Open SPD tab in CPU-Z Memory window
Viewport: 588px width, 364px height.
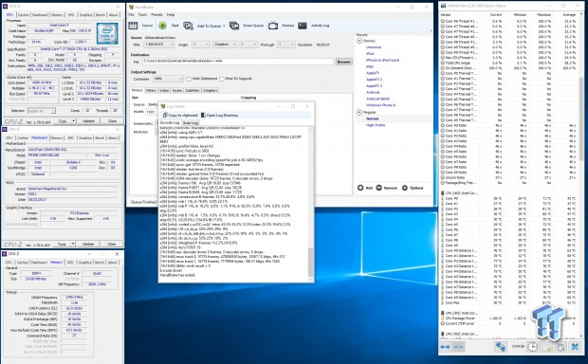[70, 263]
